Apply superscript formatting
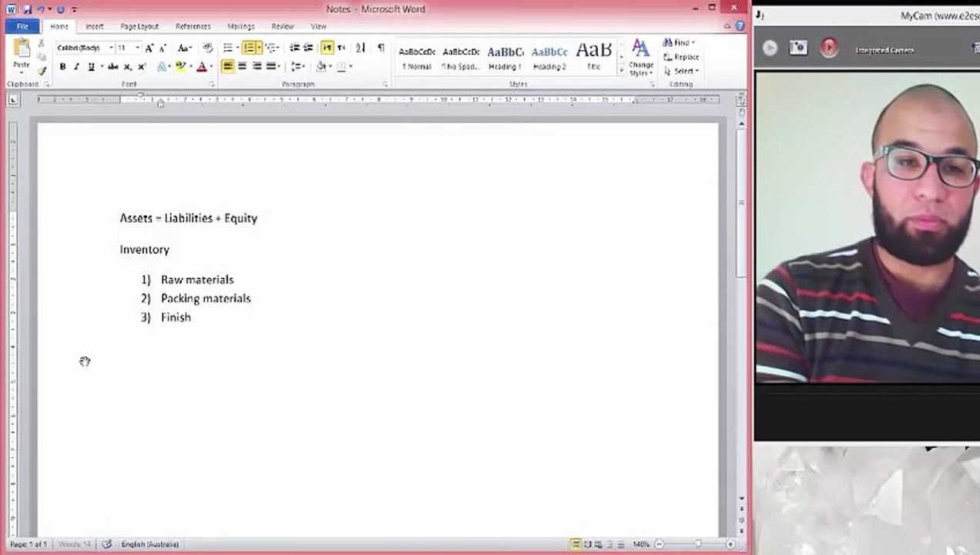The width and height of the screenshot is (980, 555). pyautogui.click(x=141, y=67)
